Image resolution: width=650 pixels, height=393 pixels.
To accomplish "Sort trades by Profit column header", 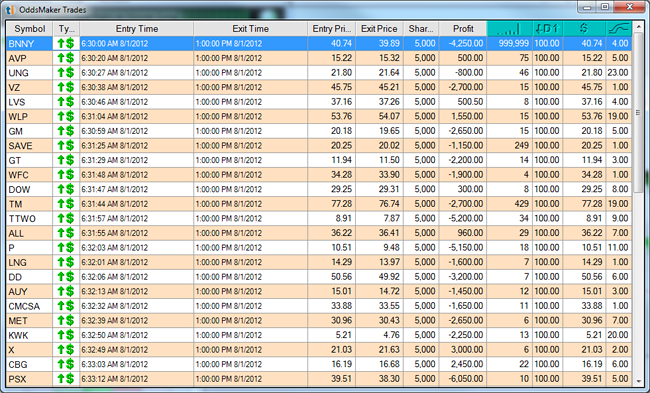I will click(463, 29).
